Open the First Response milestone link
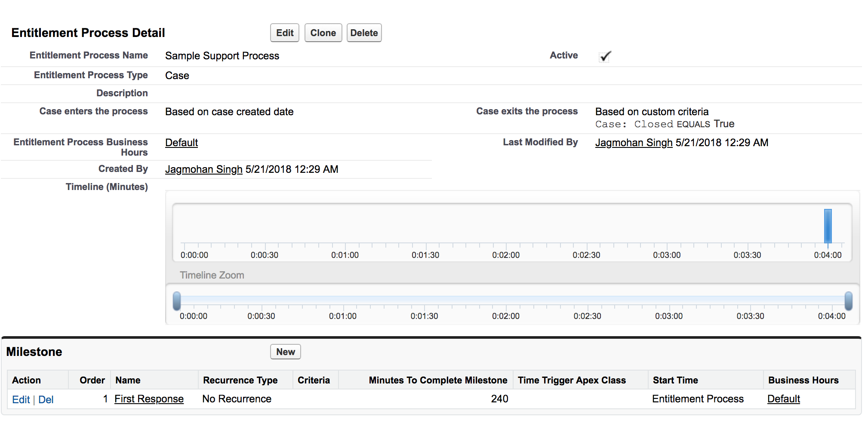The height and width of the screenshot is (423, 868). [x=149, y=399]
